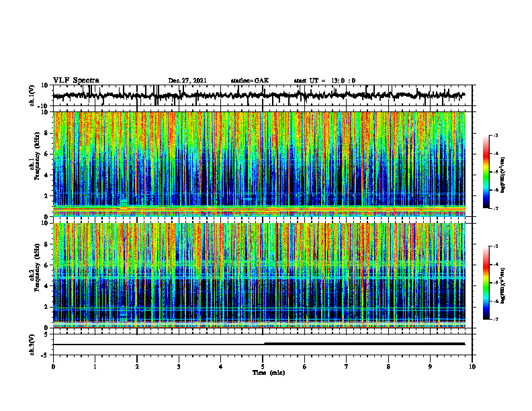Click the "-5" tick on ch.1 colorbar
This screenshot has height=411, width=532.
[x=496, y=172]
